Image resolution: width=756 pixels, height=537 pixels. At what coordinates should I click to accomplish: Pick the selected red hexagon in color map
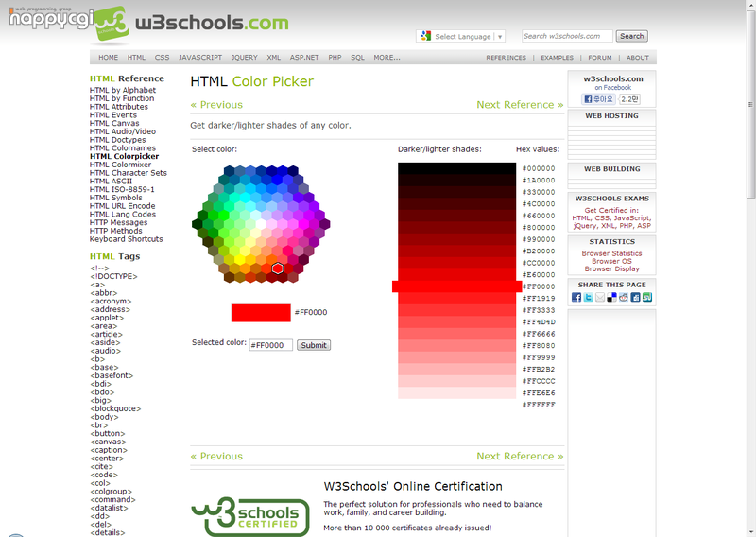click(277, 268)
